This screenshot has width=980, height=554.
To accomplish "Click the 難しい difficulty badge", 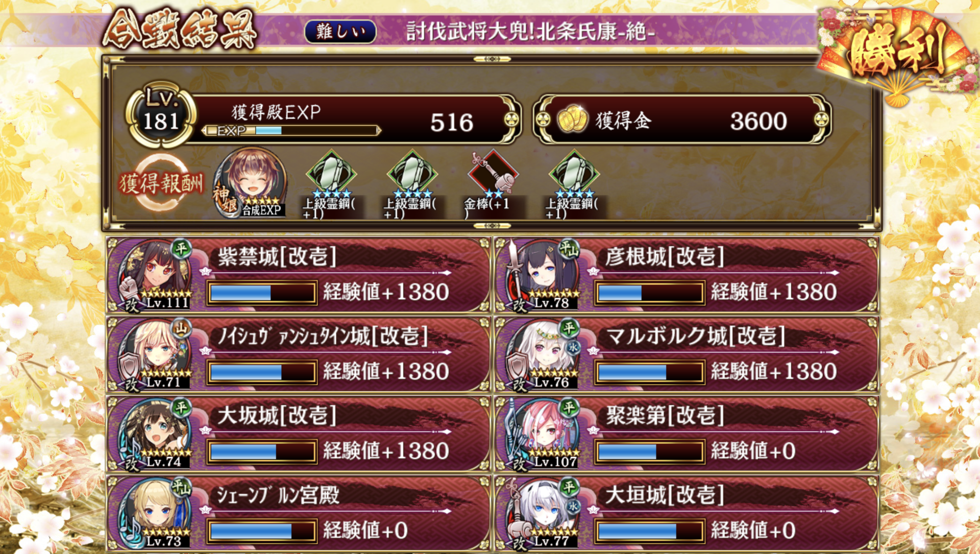I will (x=340, y=32).
